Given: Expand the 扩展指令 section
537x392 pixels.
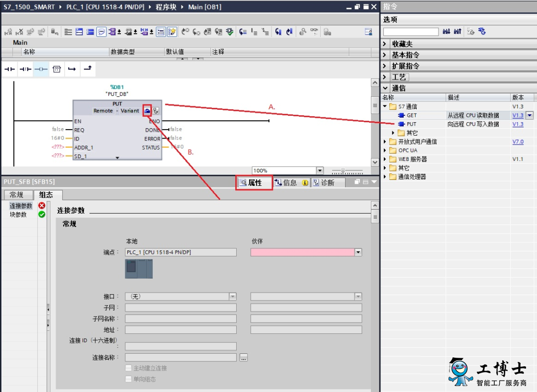Looking at the screenshot, I should (384, 66).
